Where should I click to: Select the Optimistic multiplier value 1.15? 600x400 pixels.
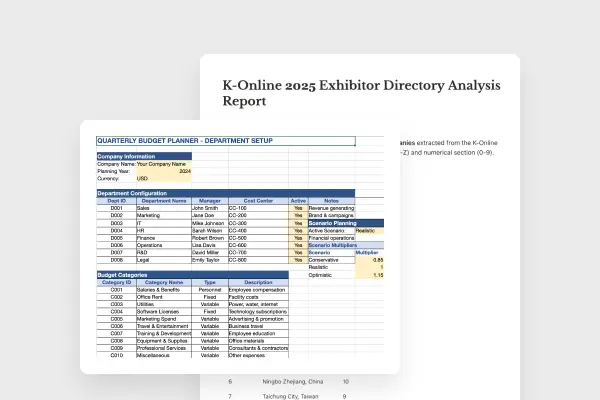pyautogui.click(x=370, y=275)
